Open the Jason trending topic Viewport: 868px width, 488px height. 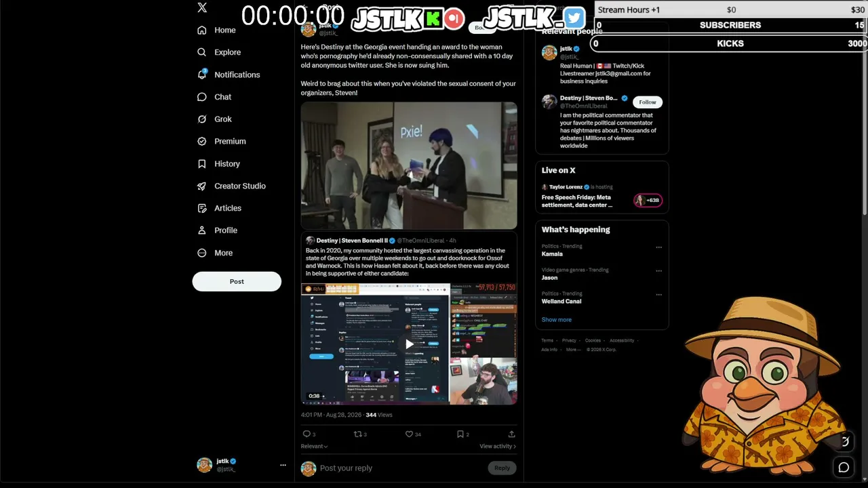[x=550, y=278]
